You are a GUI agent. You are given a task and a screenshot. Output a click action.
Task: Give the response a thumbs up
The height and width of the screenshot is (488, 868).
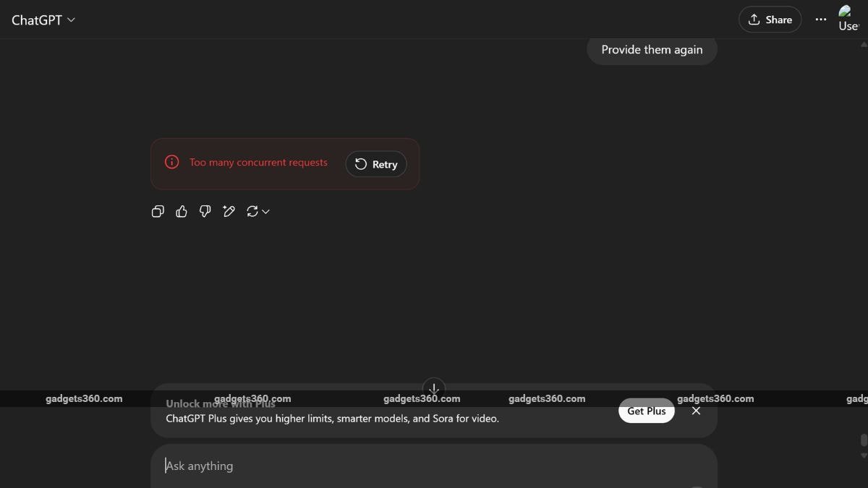[x=182, y=211]
